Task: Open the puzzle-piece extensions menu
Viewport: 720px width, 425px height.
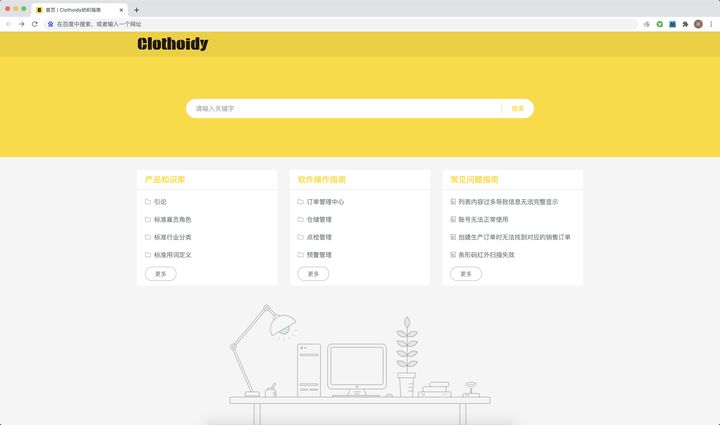Action: [x=685, y=24]
